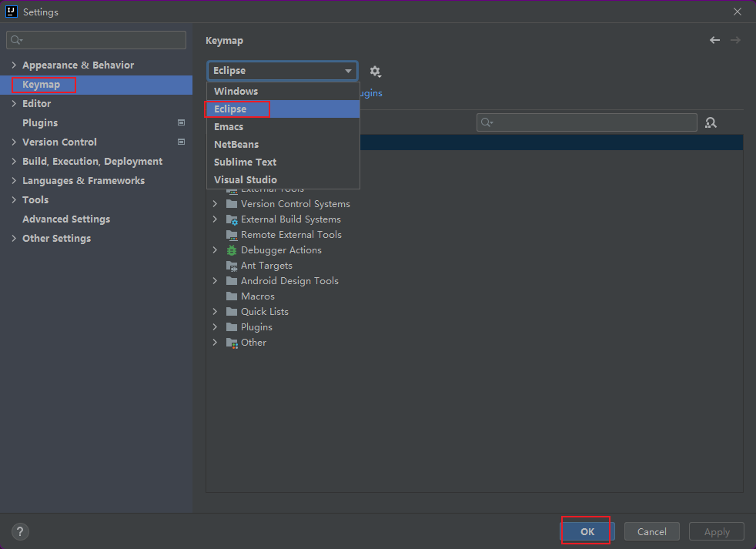Screen dimensions: 756x549
Task: Open the keymap settings gear icon
Action: (x=375, y=71)
